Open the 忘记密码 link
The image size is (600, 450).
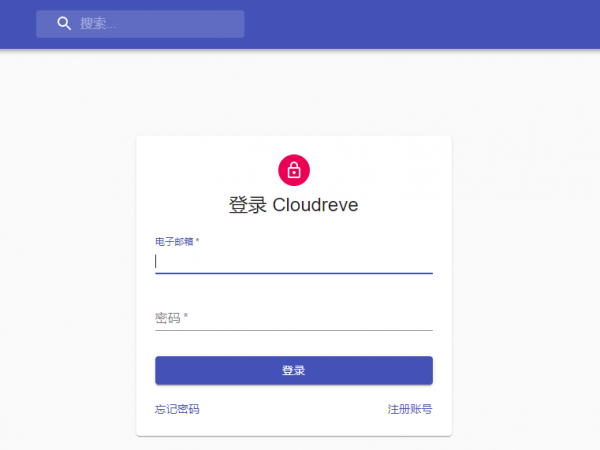click(177, 409)
